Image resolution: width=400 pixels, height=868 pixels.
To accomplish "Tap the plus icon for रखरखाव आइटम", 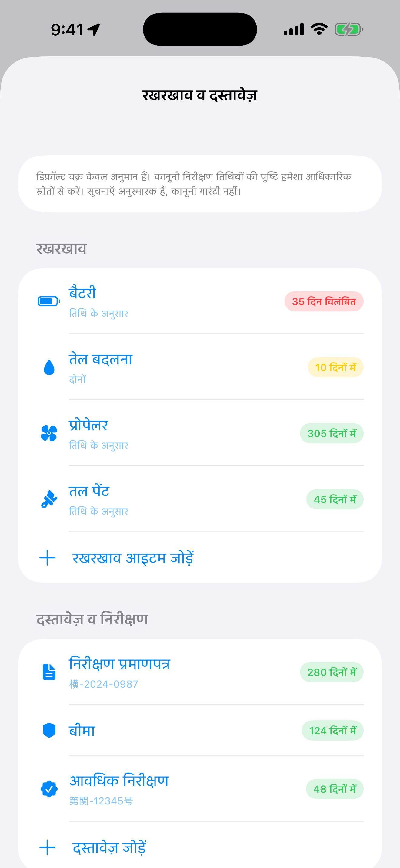I will tap(47, 558).
